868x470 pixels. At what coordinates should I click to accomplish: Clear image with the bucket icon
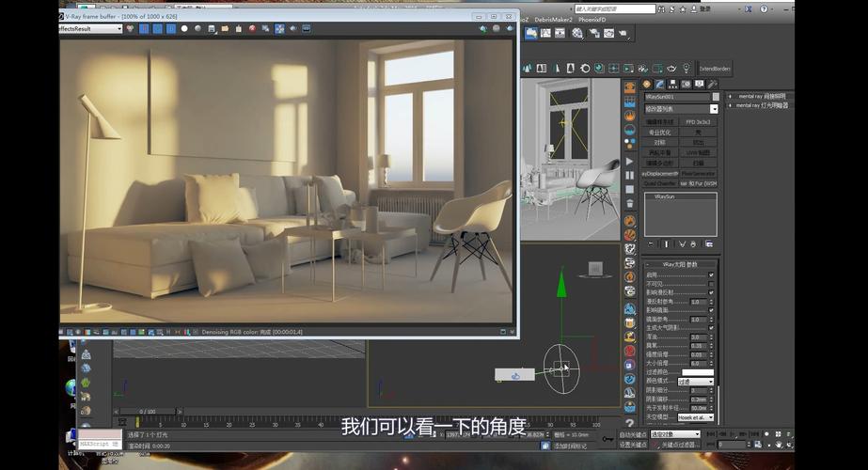pos(239,29)
